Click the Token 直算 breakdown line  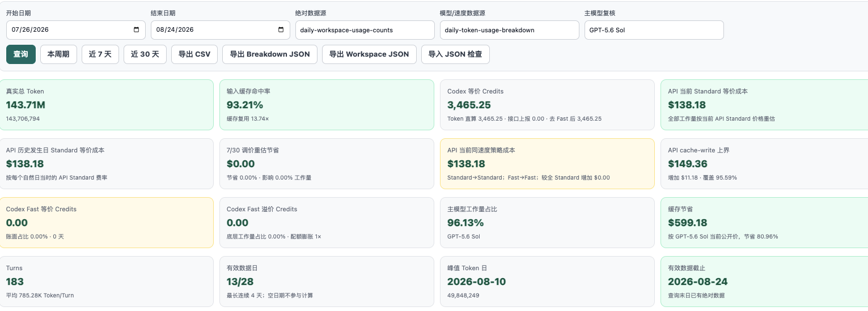[524, 119]
